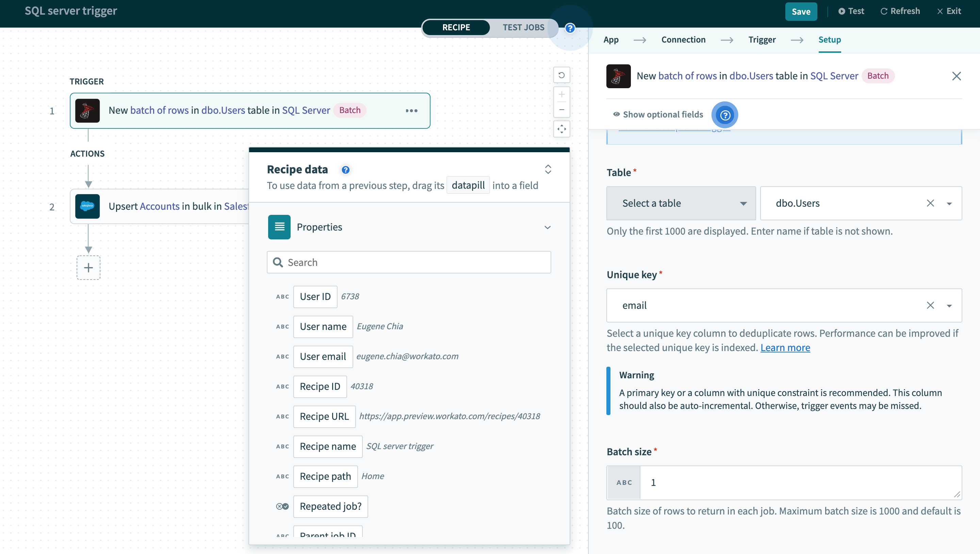Viewport: 980px width, 554px height.
Task: Open the Select a table dropdown
Action: [x=681, y=203]
